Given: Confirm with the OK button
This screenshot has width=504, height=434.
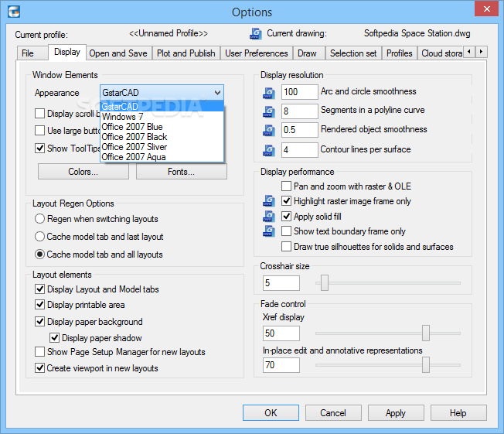Looking at the screenshot, I should [x=271, y=413].
